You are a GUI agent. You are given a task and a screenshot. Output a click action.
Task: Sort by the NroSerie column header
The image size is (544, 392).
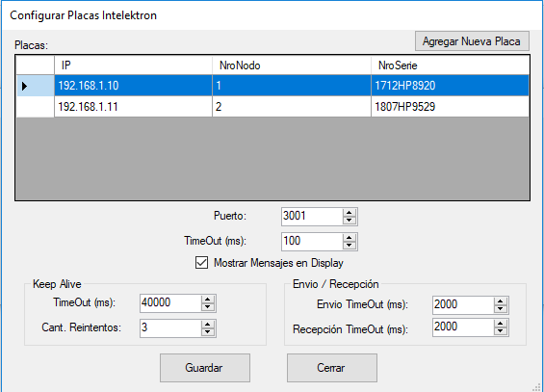tap(450, 65)
